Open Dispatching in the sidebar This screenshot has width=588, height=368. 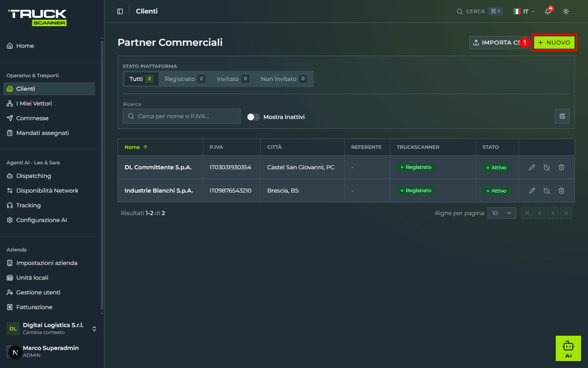49,176
